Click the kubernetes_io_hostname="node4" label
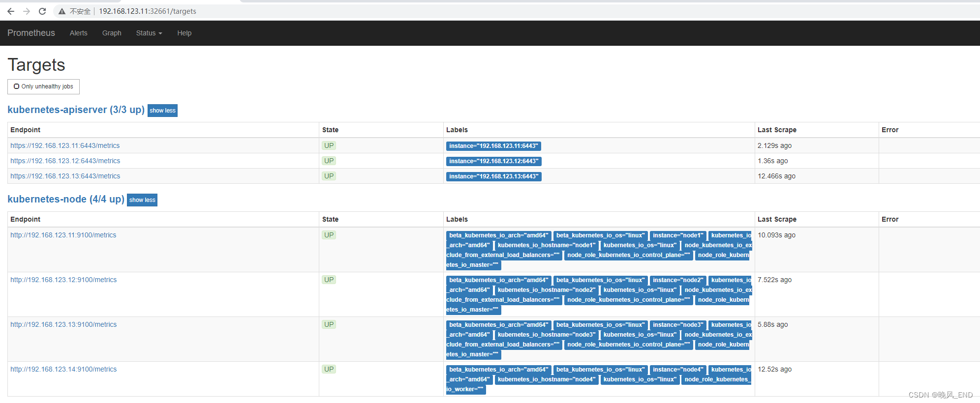The height and width of the screenshot is (403, 980). [547, 379]
